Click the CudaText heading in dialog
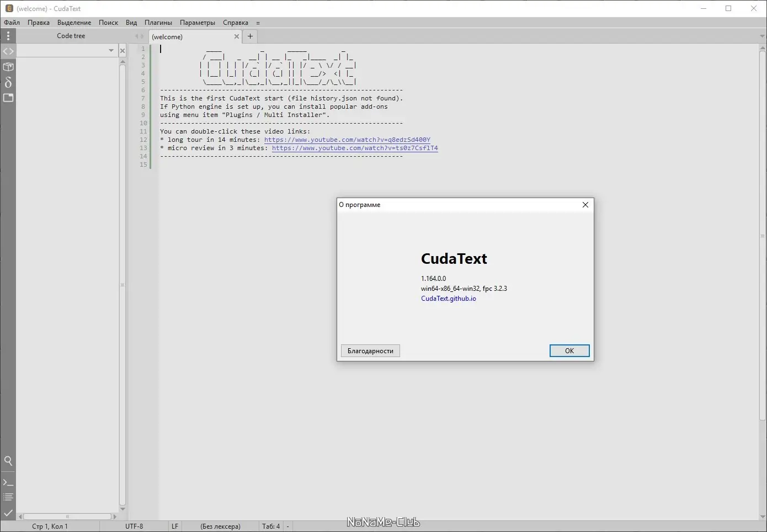This screenshot has height=532, width=767. click(x=454, y=259)
